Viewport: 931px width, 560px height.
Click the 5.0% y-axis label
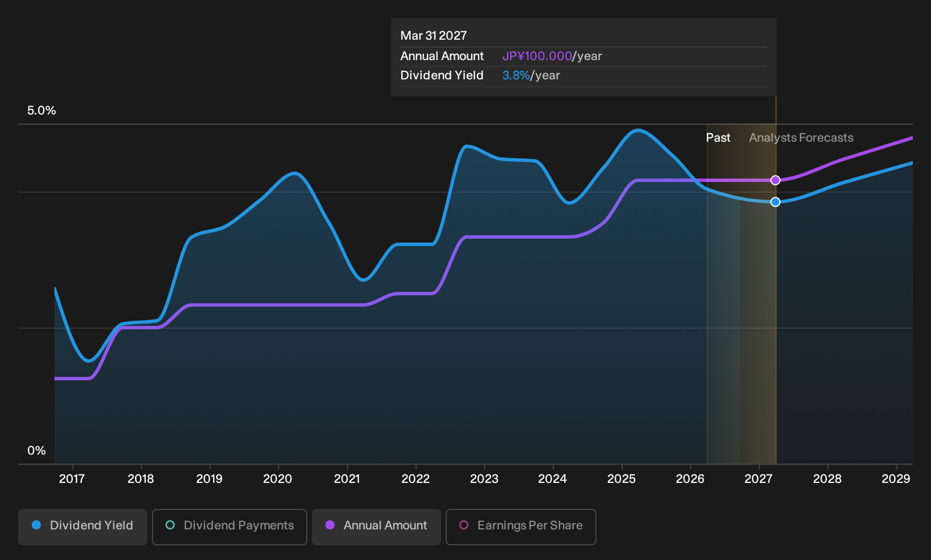coord(42,111)
